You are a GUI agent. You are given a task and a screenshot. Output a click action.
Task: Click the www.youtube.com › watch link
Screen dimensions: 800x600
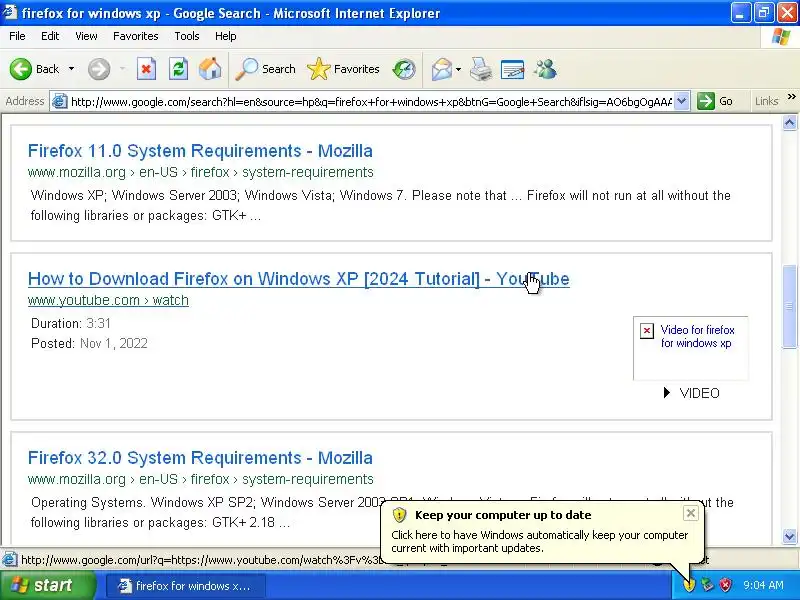tap(108, 301)
